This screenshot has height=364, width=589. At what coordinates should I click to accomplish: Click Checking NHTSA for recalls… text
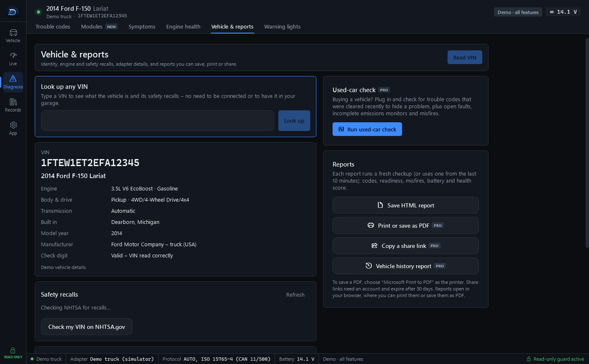click(x=76, y=307)
